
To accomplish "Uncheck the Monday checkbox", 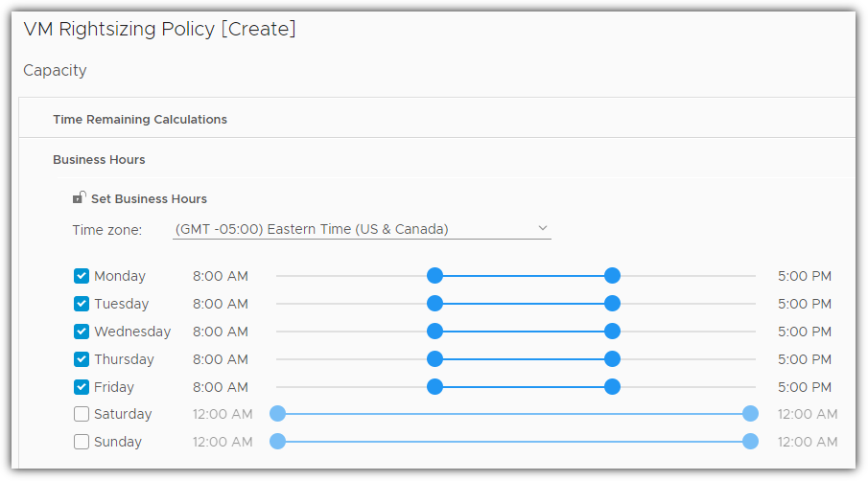I will (82, 276).
